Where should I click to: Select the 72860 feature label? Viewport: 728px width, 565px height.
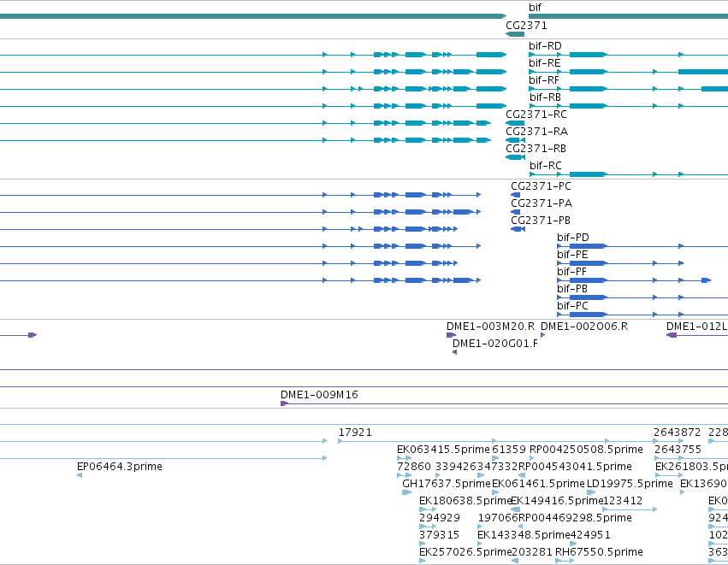tap(414, 467)
